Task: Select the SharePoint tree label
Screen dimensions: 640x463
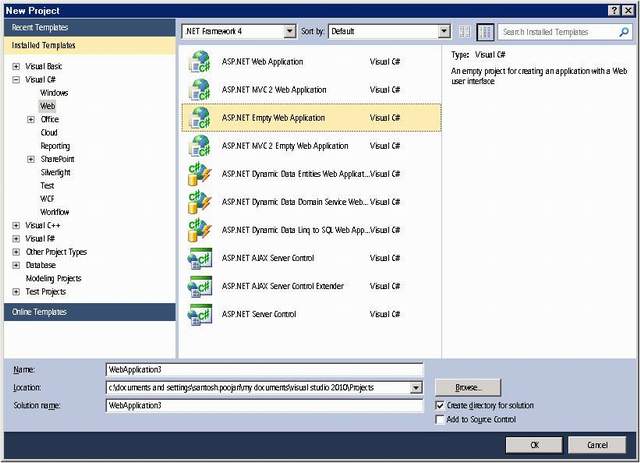Action: point(57,159)
